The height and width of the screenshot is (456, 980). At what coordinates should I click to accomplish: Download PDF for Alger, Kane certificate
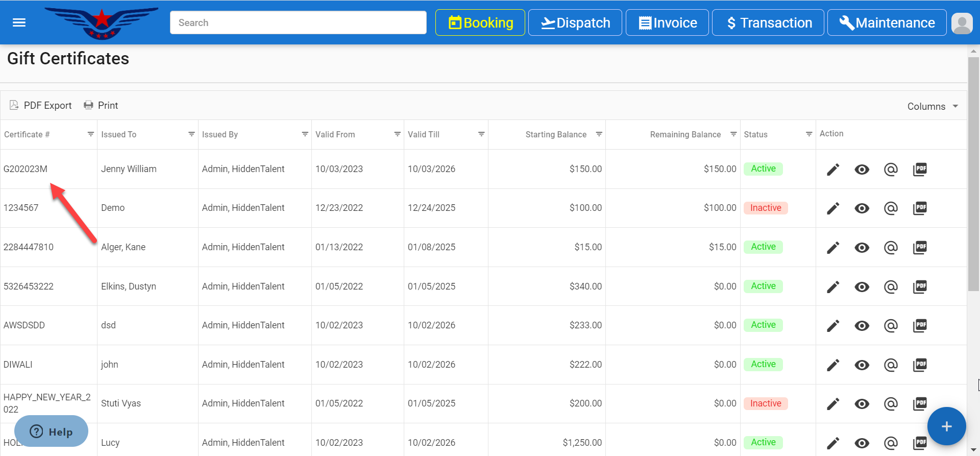click(x=920, y=248)
